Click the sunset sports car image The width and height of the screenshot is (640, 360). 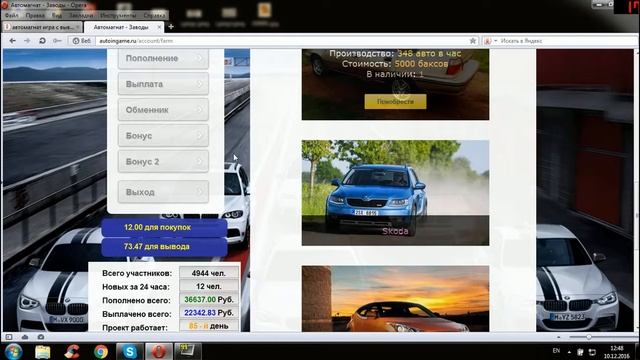[395, 298]
